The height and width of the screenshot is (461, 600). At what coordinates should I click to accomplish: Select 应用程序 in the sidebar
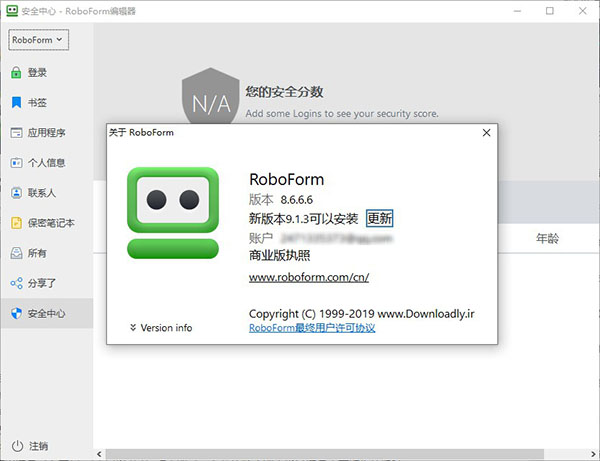pyautogui.click(x=46, y=133)
